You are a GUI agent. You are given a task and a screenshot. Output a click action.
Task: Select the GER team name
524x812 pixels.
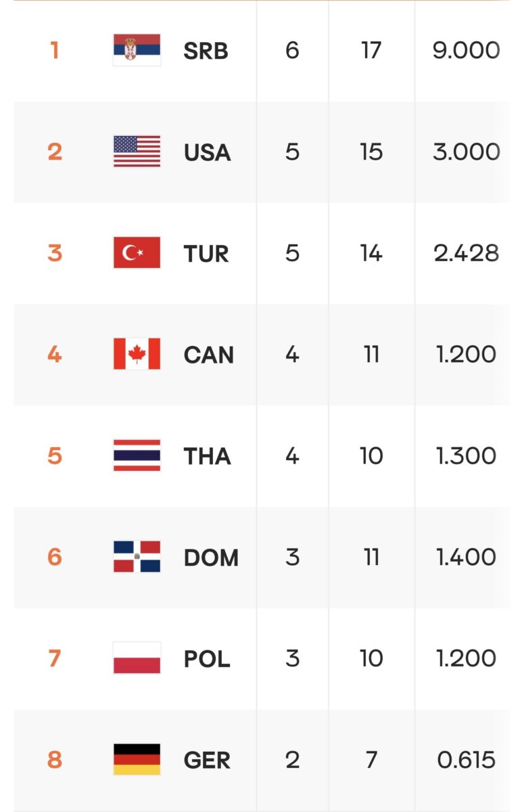pyautogui.click(x=207, y=761)
